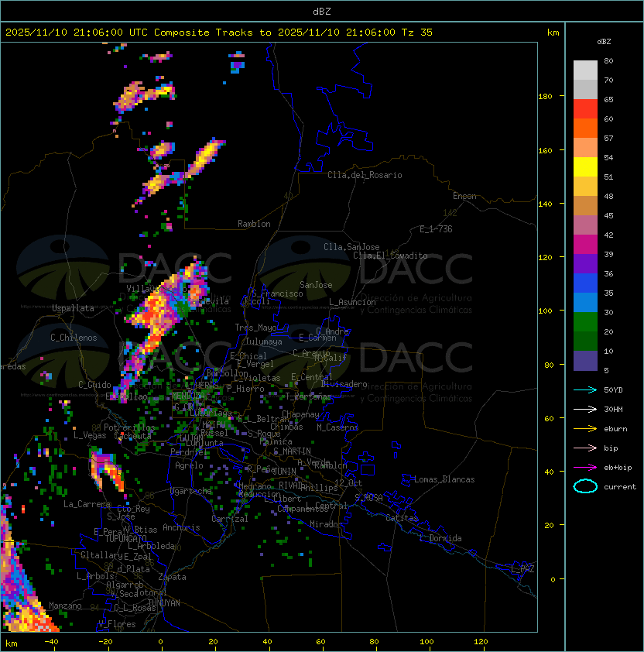The image size is (644, 652).
Task: Click the 'Zapata' map label
Action: (172, 577)
